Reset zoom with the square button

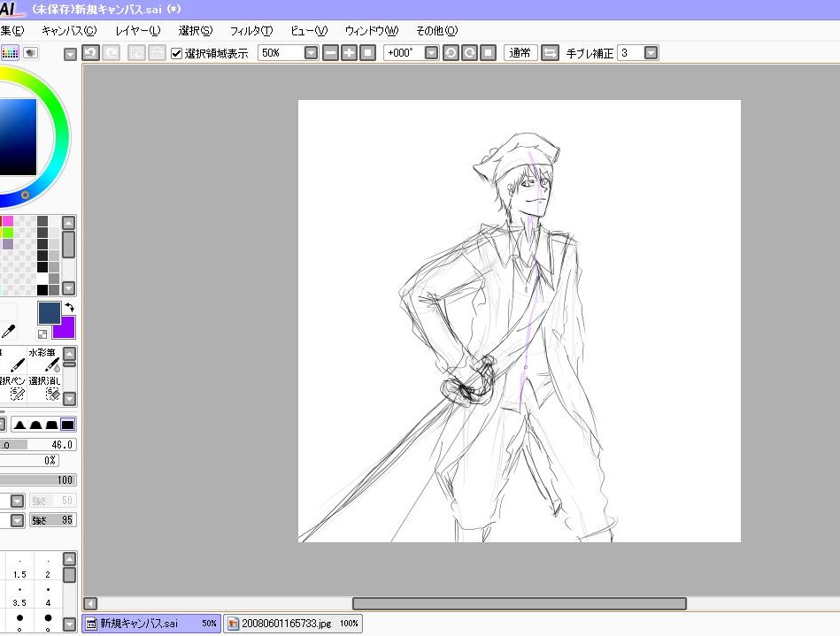[367, 53]
